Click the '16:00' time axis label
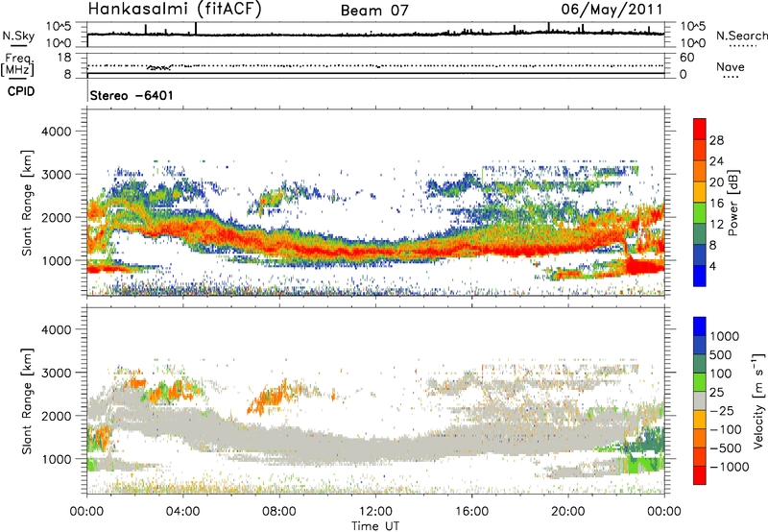The image size is (768, 532). tap(472, 512)
